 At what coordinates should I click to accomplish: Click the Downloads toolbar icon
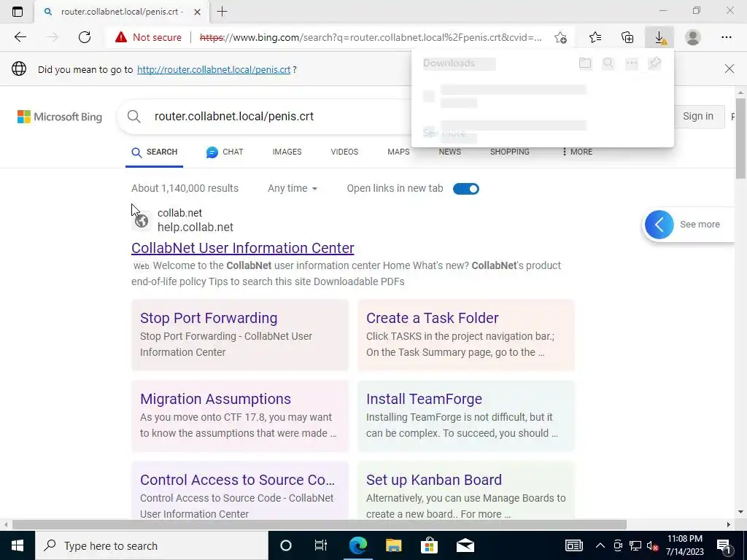tap(659, 37)
